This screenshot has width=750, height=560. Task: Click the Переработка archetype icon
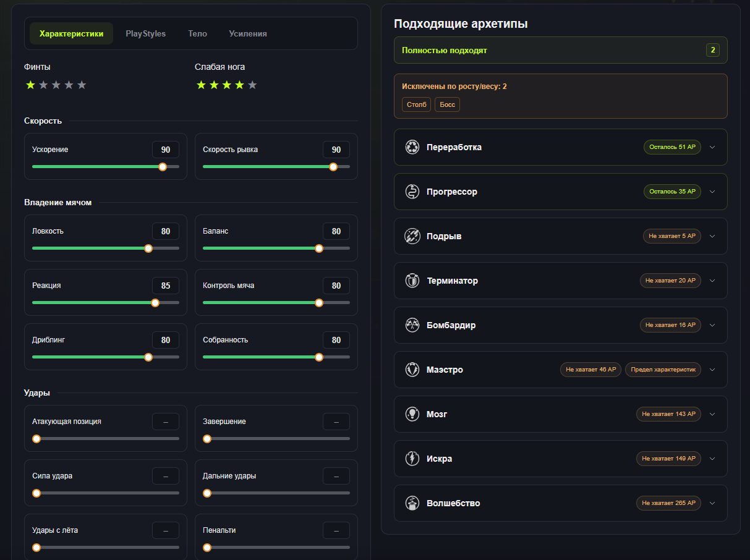coord(412,147)
